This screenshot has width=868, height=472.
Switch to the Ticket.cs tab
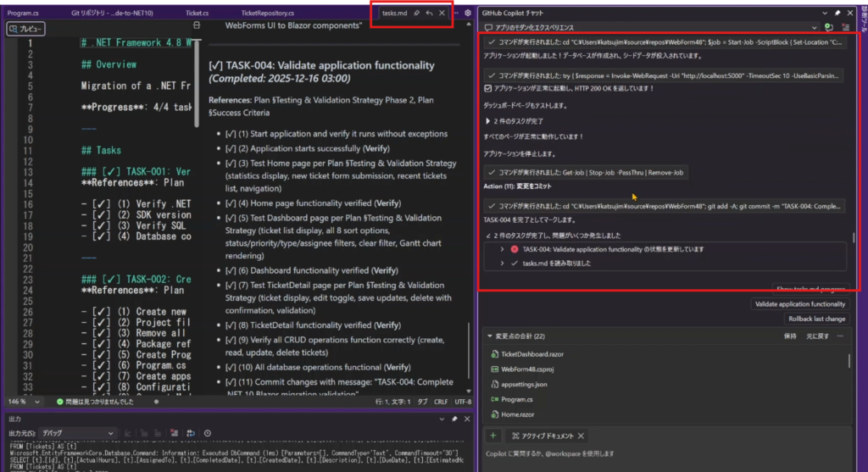click(x=197, y=14)
